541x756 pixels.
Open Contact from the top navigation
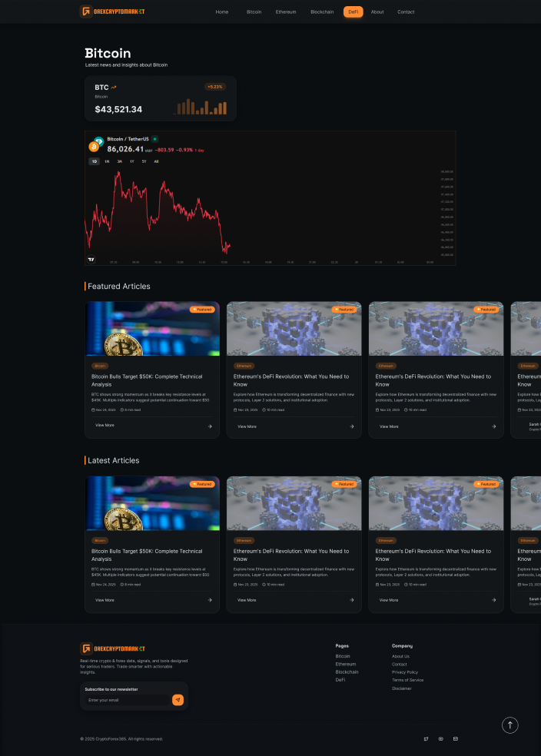pos(406,12)
